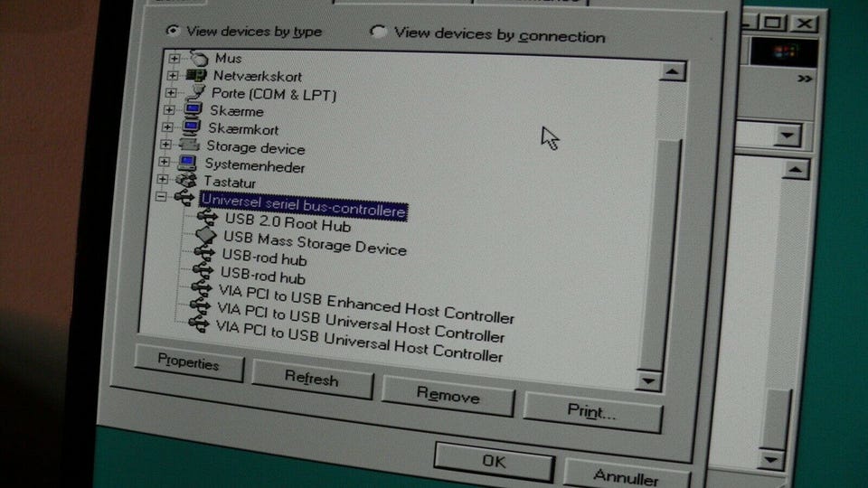The image size is (868, 488).
Task: Click the device list scroll down arrow
Action: (649, 380)
